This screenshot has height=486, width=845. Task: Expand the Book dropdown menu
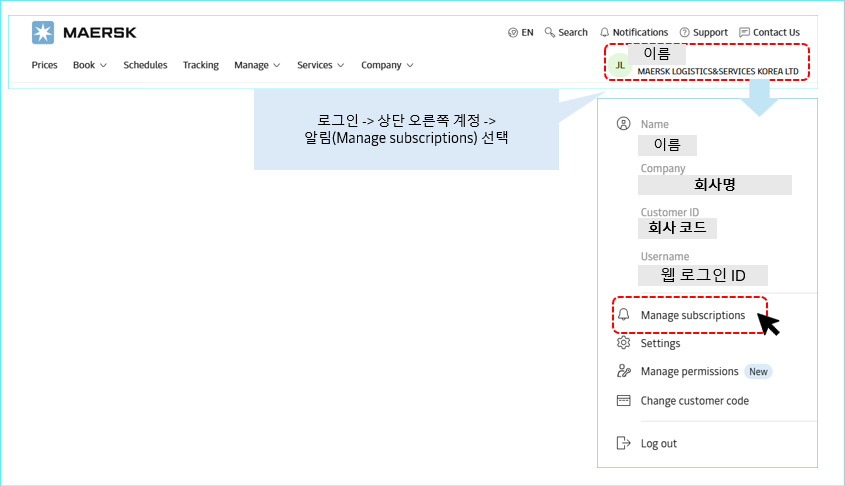(x=90, y=65)
